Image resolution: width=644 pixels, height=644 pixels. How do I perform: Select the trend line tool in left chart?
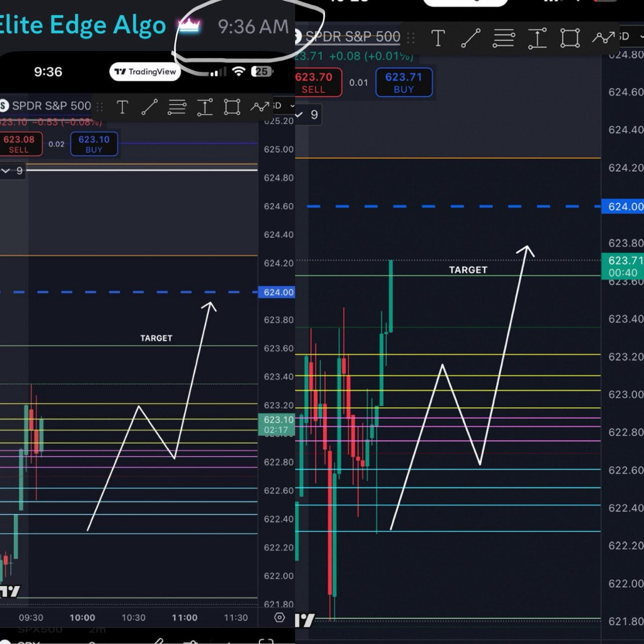click(x=149, y=107)
